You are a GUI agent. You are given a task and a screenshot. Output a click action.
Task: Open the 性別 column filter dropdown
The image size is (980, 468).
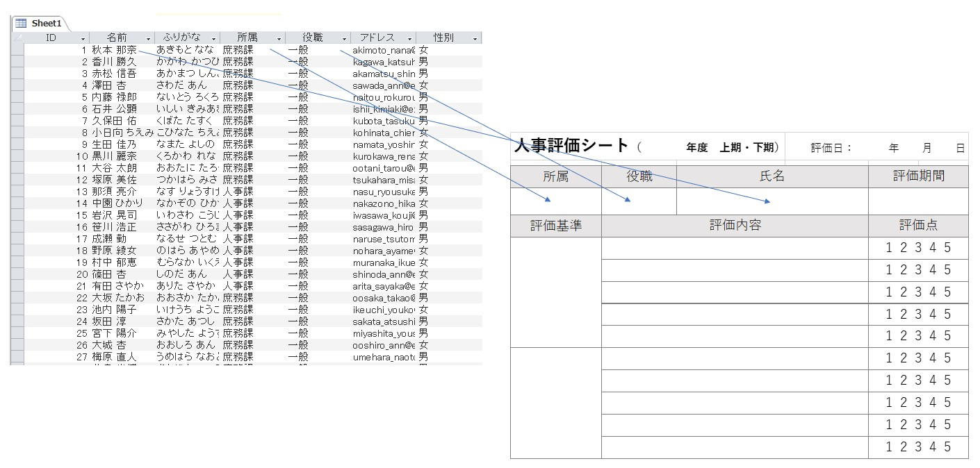[474, 37]
